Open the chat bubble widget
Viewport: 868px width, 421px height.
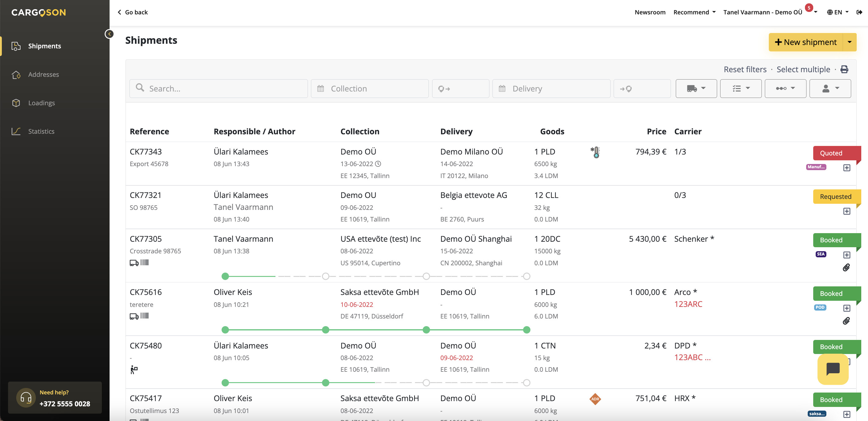pyautogui.click(x=832, y=369)
